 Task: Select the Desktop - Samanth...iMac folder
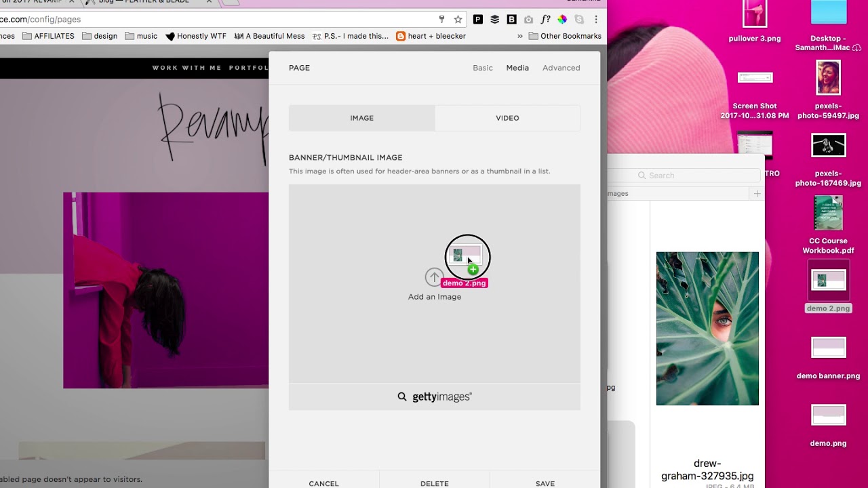828,26
